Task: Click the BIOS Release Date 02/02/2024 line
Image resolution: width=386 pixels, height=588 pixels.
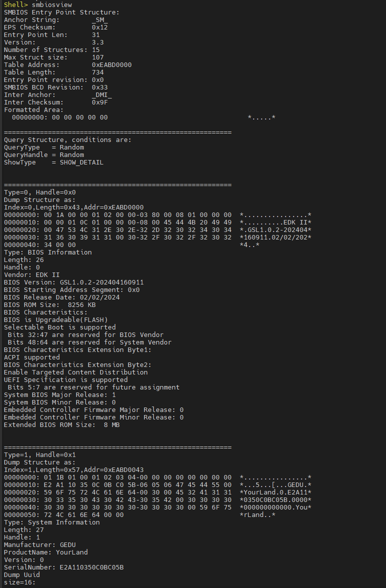Action: 62,297
